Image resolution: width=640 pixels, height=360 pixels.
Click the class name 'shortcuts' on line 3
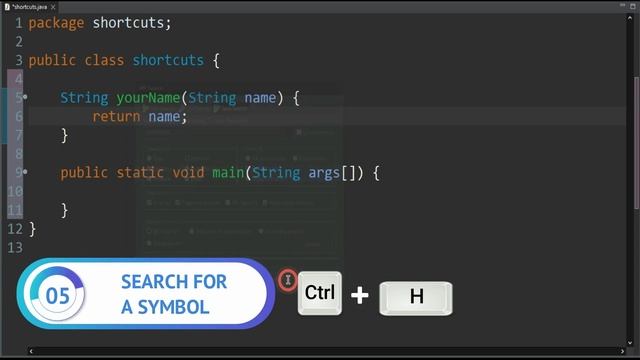pyautogui.click(x=168, y=60)
